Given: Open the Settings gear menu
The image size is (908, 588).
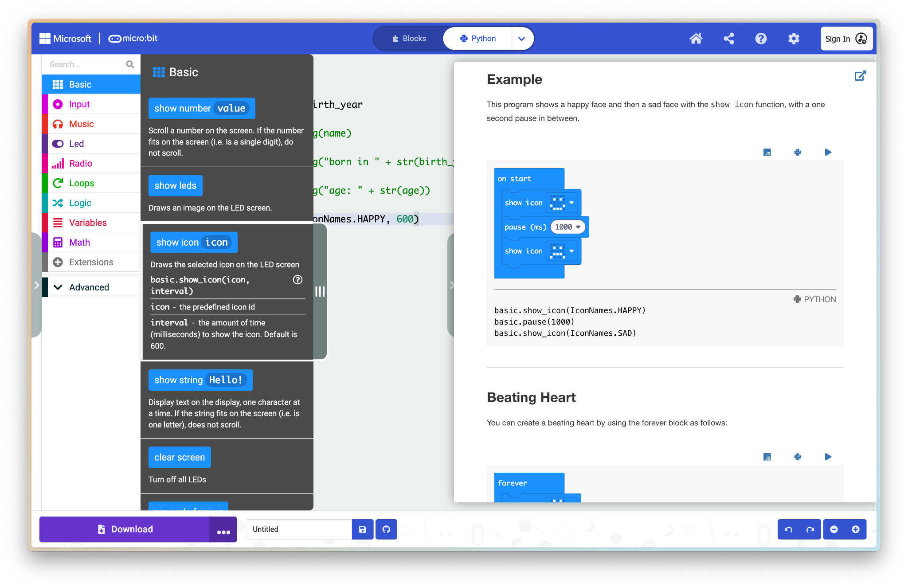Looking at the screenshot, I should [x=794, y=39].
